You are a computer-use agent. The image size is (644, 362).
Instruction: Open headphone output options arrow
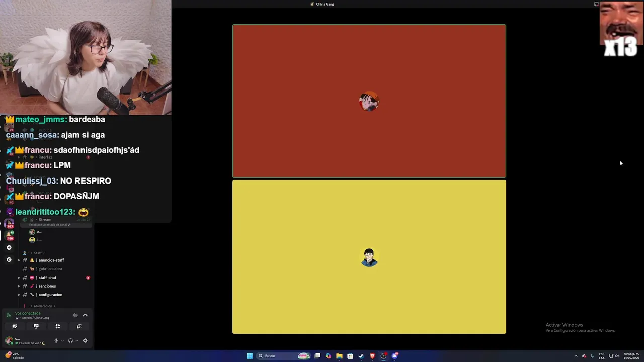click(x=76, y=340)
